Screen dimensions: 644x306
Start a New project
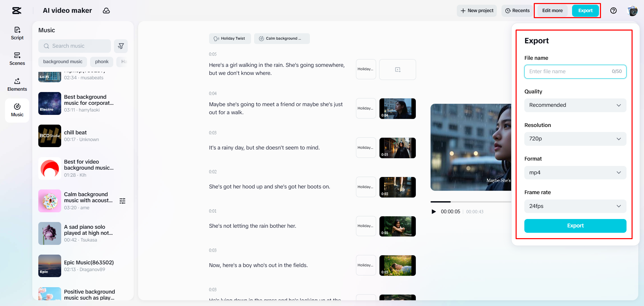coord(477,10)
